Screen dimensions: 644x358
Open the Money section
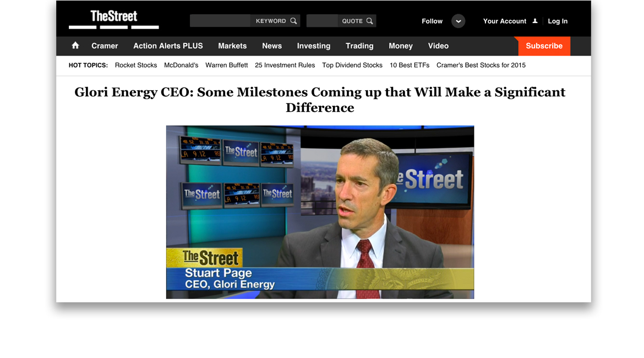coord(401,46)
